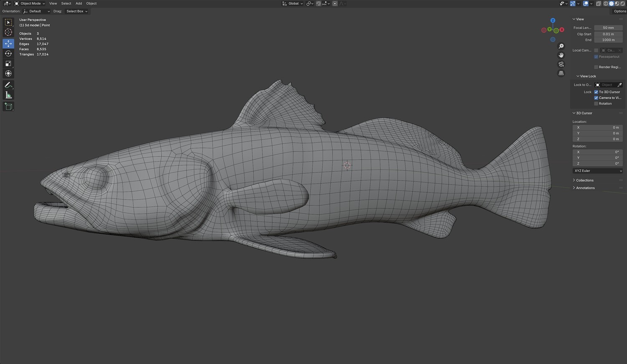The width and height of the screenshot is (627, 364).
Task: Open the Drag Select Box dropdown
Action: 76,11
